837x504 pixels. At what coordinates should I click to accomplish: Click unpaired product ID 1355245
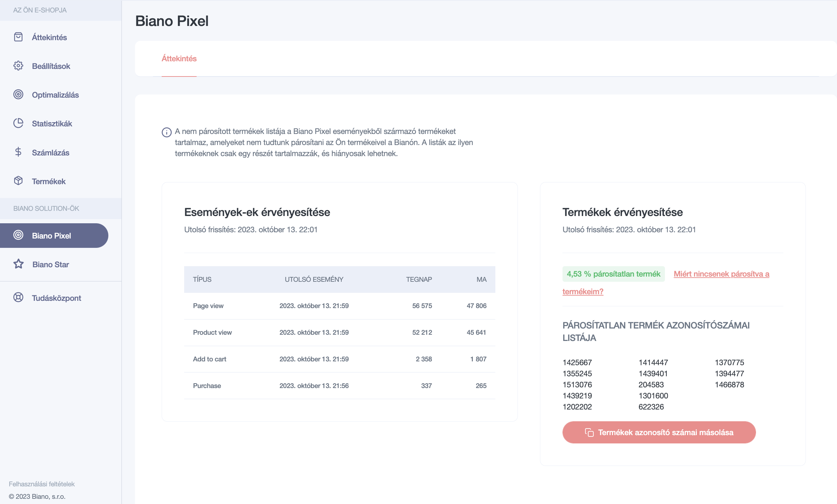point(577,373)
